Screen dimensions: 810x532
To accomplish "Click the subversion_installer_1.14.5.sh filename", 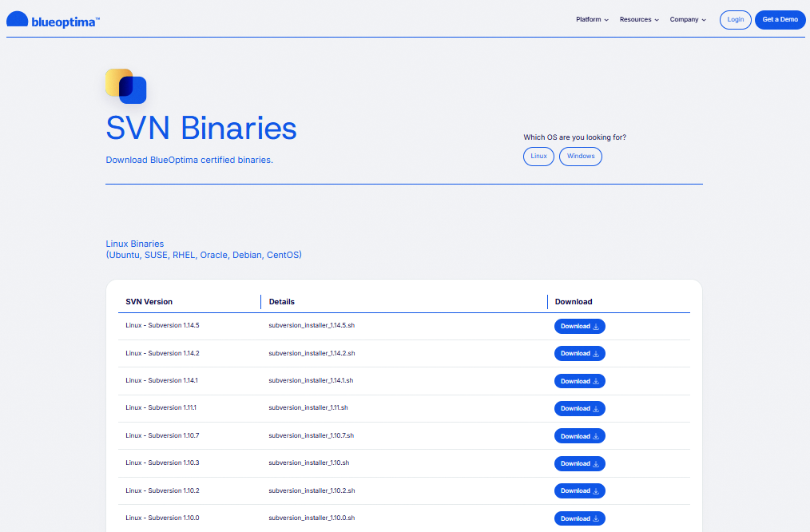I will coord(312,326).
